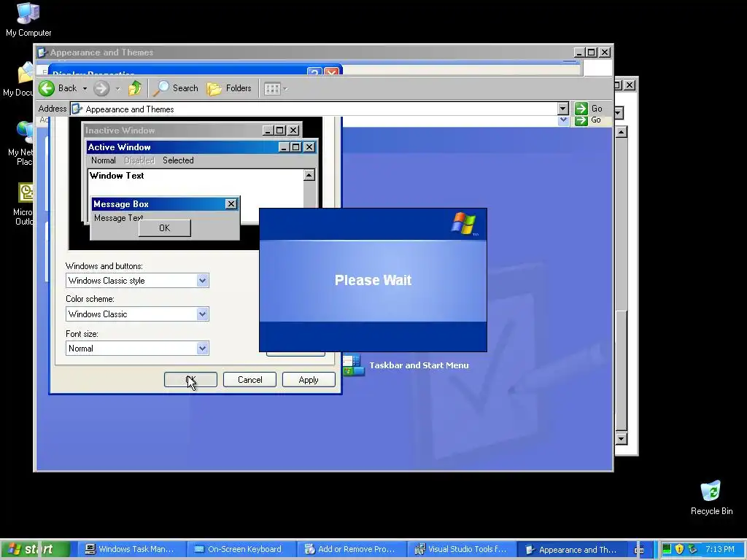Click the Safely Remove Hardware tray icon
Image resolution: width=747 pixels, height=560 pixels.
692,549
